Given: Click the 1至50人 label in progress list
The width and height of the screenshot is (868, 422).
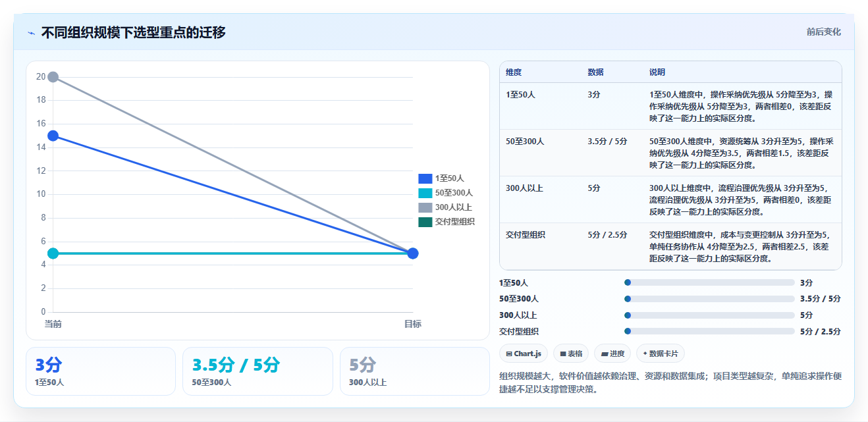Looking at the screenshot, I should point(514,283).
